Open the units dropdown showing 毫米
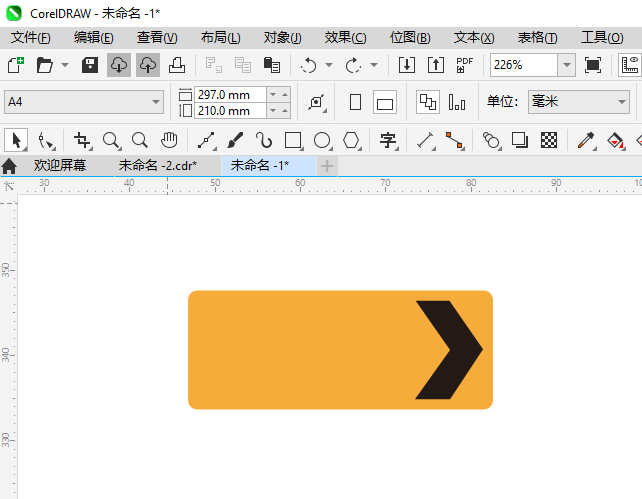 (579, 102)
